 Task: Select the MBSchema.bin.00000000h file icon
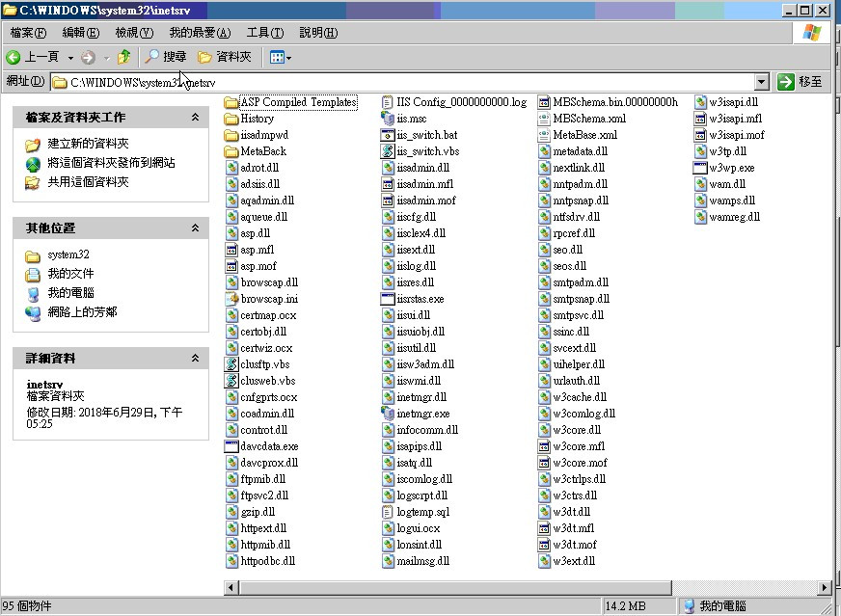(544, 102)
